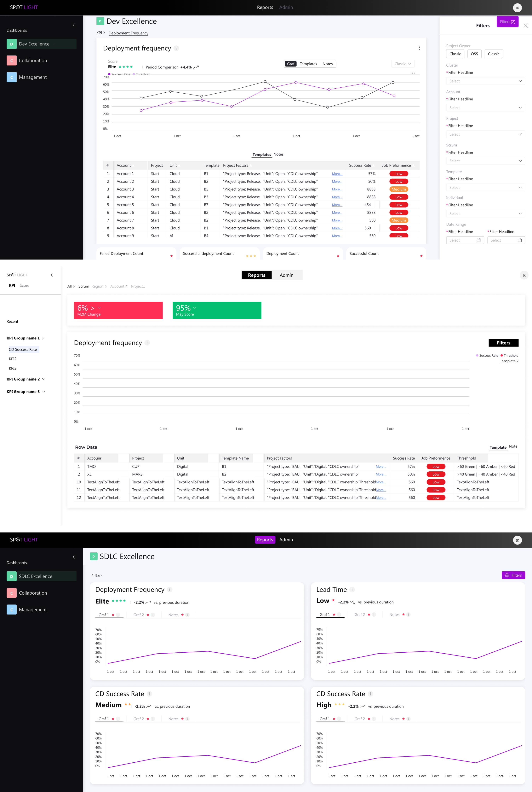Open Graf 2 tab under Lead Time
Viewport: 532px width, 792px height.
pyautogui.click(x=360, y=614)
